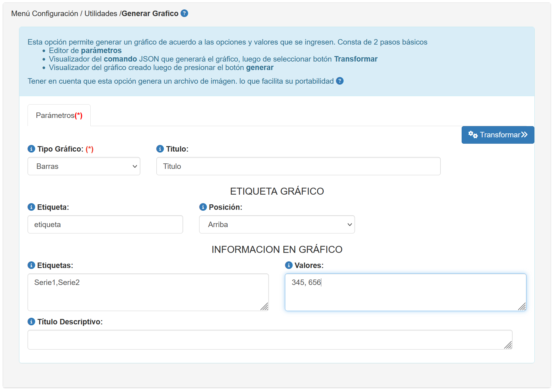The height and width of the screenshot is (392, 555).
Task: Click info icon next to Etiquetas label
Action: (x=31, y=265)
